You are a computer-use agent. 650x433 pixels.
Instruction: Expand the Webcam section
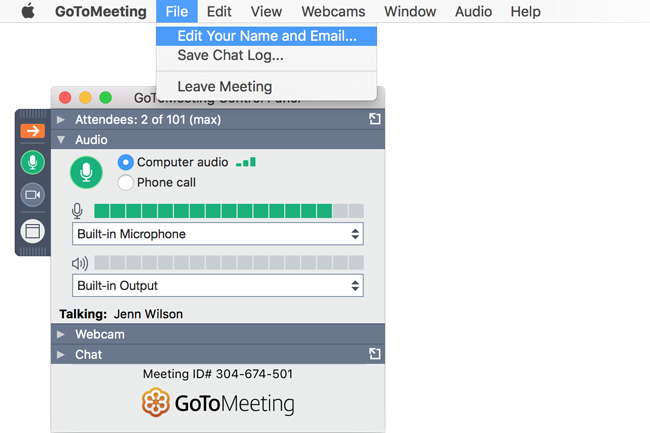coord(61,334)
